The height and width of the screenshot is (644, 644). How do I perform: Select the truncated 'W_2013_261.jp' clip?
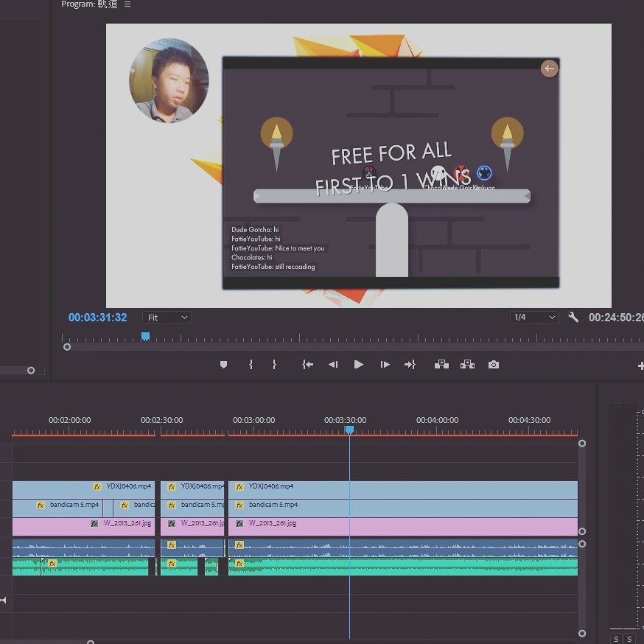click(192, 527)
